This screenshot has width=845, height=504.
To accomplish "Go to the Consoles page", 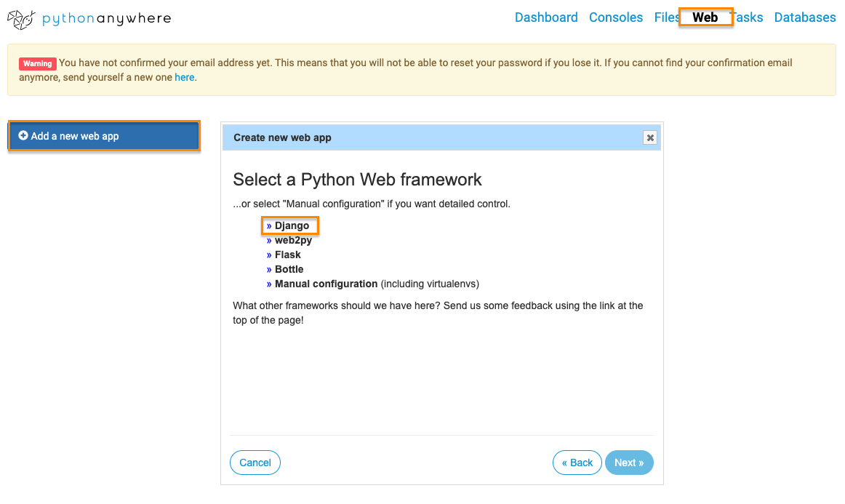I will pos(616,17).
